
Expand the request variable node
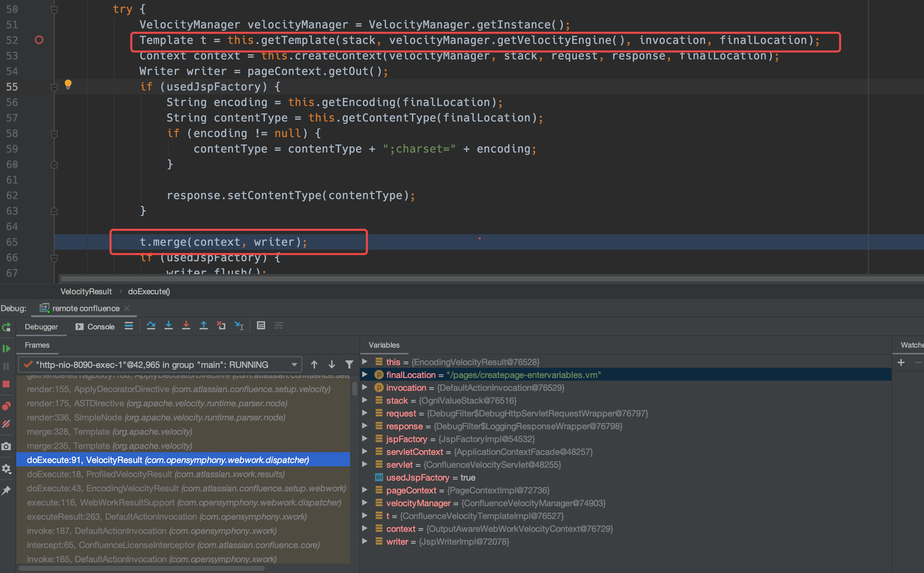click(365, 413)
